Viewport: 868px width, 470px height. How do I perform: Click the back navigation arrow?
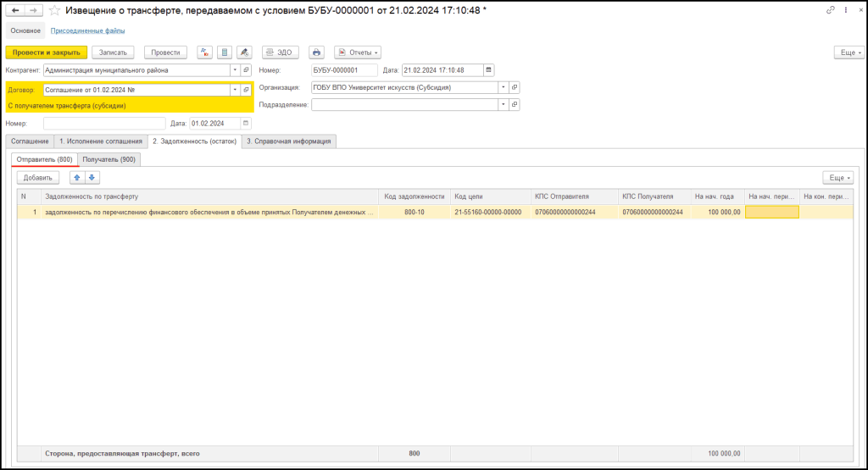tap(15, 10)
